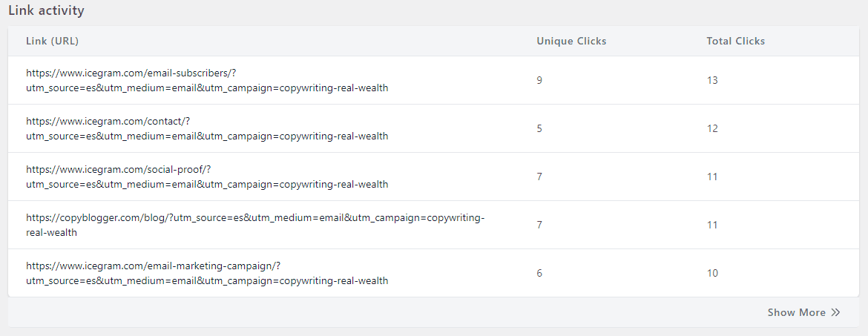Viewport: 868px width, 336px height.
Task: Open the copyblogger.com blog URL
Action: [255, 225]
